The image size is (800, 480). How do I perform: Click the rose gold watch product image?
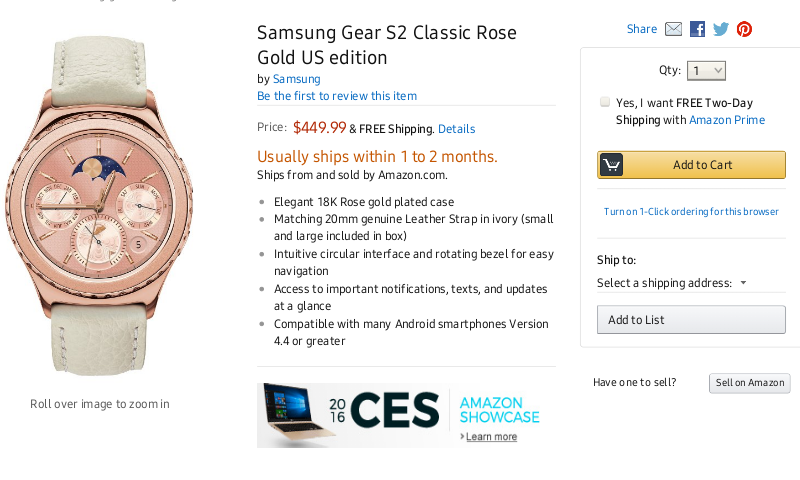click(x=100, y=205)
